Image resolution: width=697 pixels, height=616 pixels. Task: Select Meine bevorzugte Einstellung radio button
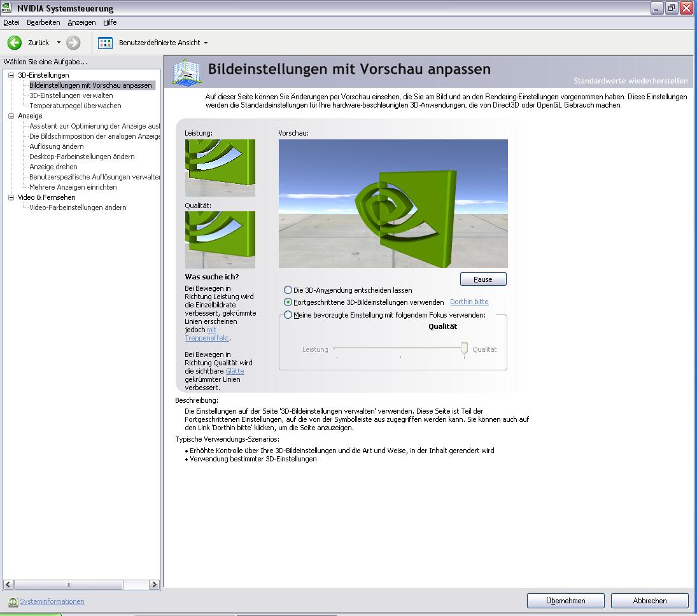pyautogui.click(x=288, y=315)
